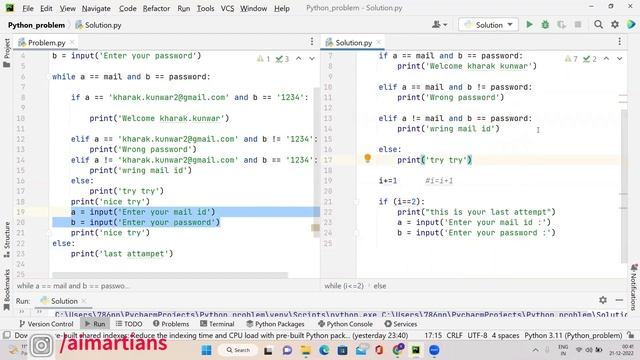Click warnings indicator in Problem.py inspection widget

pyautogui.click(x=264, y=59)
